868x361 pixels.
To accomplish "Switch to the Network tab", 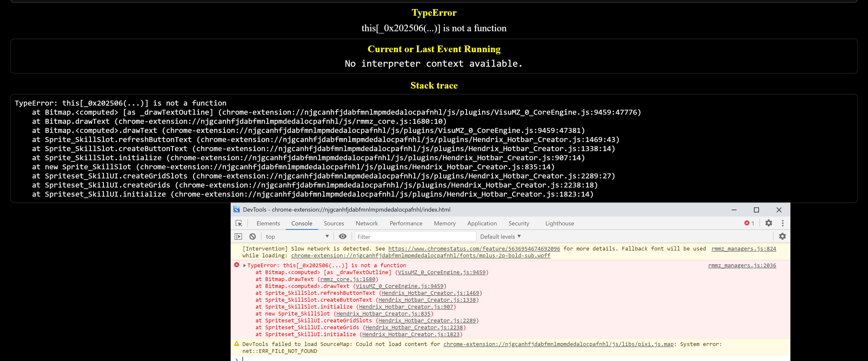I will (367, 223).
